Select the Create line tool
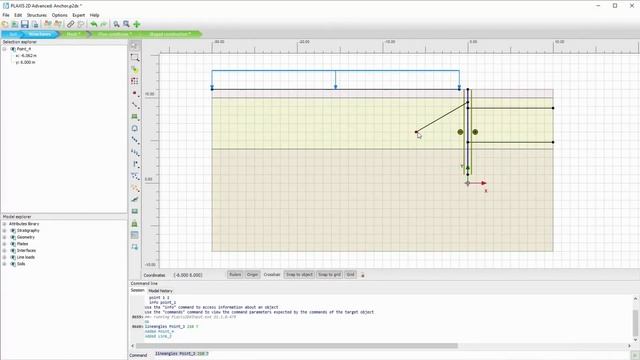This screenshot has width=640, height=360. (x=135, y=105)
